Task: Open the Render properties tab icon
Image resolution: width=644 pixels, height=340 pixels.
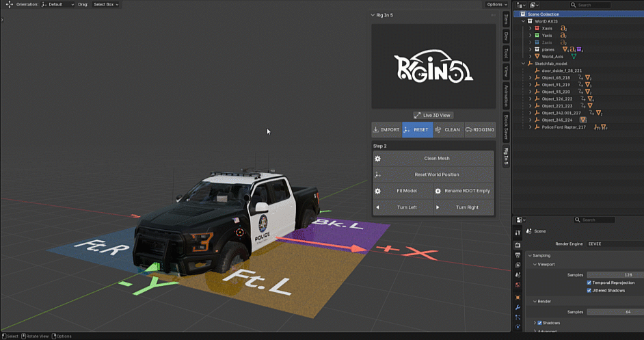Action: [518, 245]
